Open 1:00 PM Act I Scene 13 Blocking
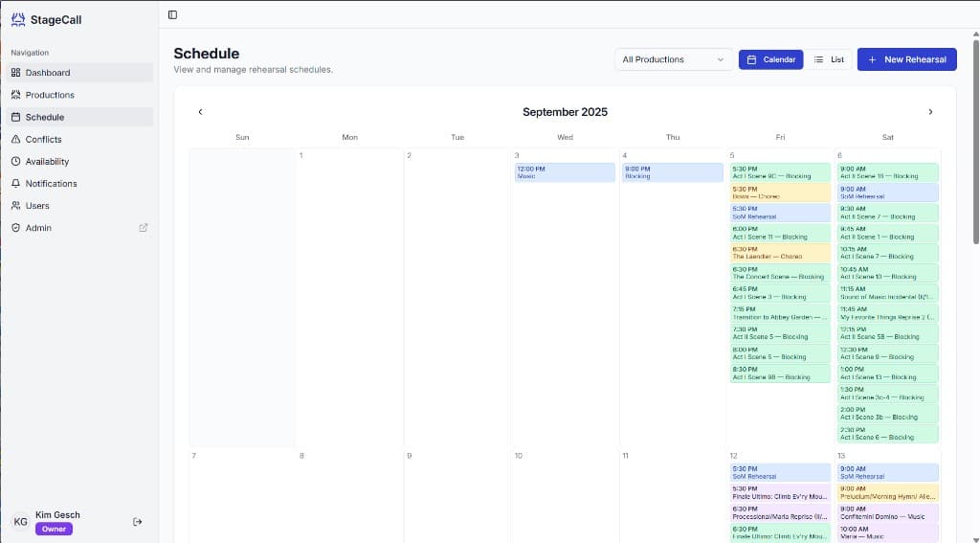 [888, 373]
